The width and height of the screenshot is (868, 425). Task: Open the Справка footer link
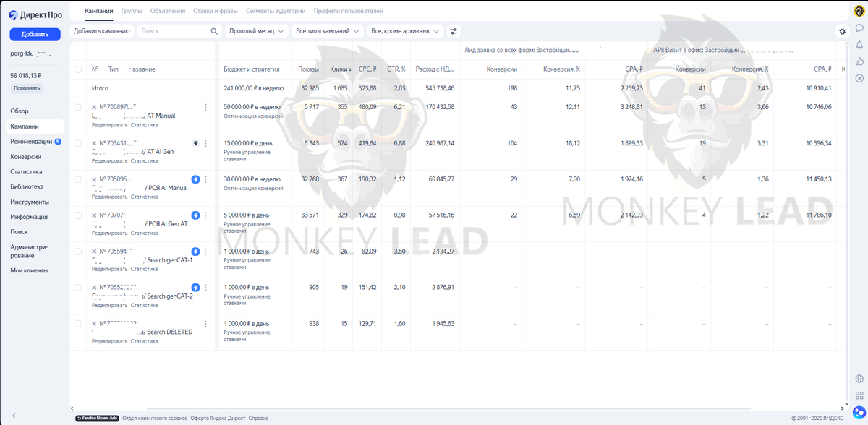(x=258, y=418)
